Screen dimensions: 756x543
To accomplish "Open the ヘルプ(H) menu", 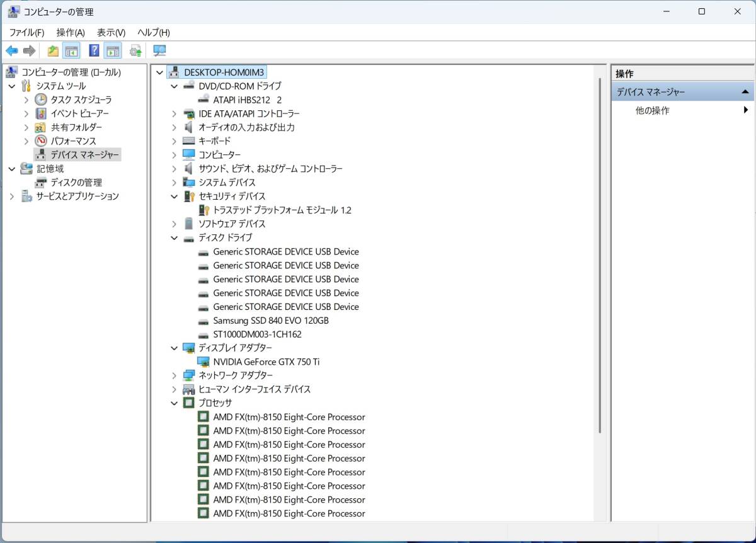I will [x=154, y=32].
